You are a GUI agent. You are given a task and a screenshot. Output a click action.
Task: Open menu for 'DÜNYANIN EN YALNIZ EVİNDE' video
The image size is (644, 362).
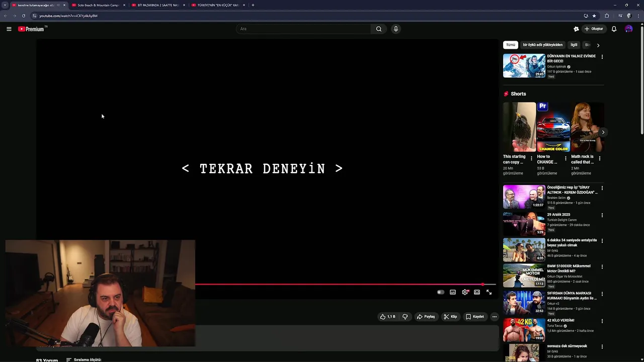[602, 57]
